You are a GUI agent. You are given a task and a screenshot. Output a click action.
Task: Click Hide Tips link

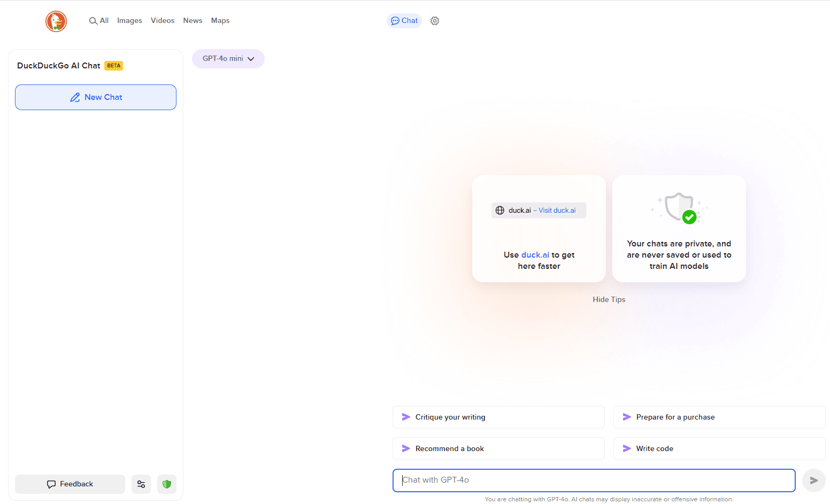(x=609, y=300)
